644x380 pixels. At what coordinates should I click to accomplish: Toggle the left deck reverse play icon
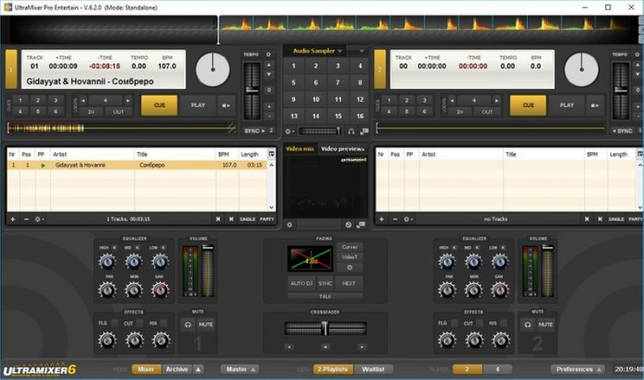[226, 106]
